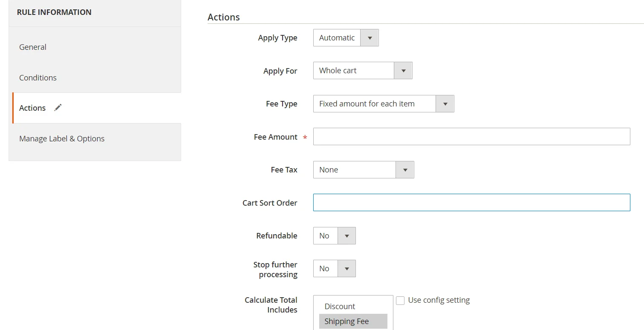Click the Use config setting label
The height and width of the screenshot is (330, 644).
pos(439,300)
